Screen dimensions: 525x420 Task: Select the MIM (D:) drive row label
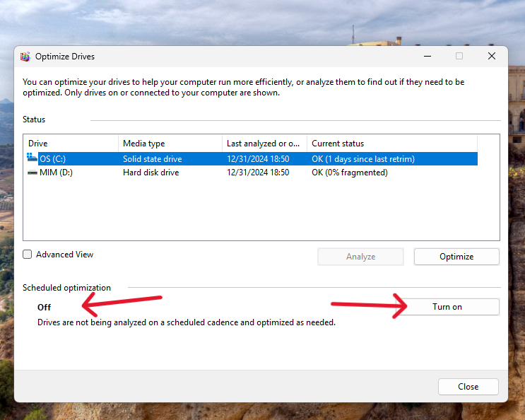click(x=55, y=173)
